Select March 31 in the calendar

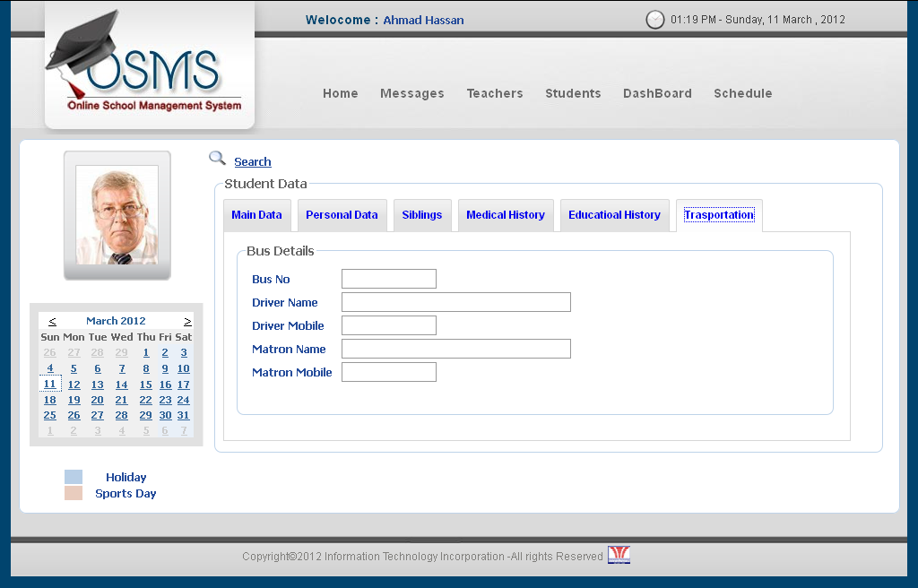183,415
